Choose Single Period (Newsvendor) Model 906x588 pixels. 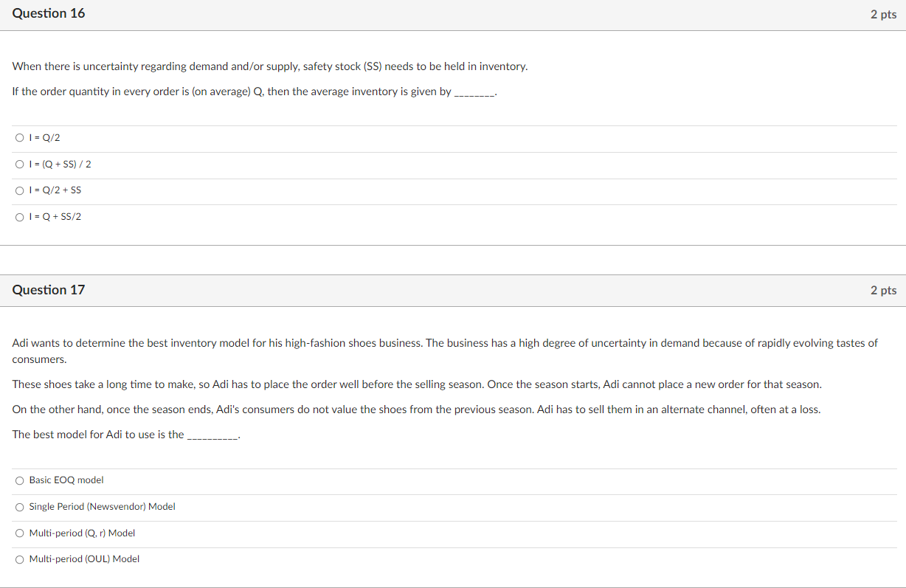(19, 506)
